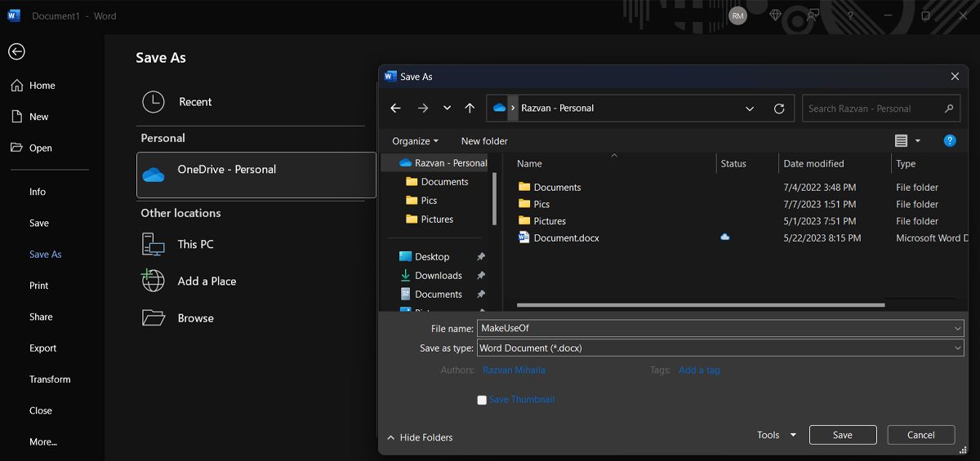The image size is (980, 461).
Task: Enable Save Thumbnail checkbox
Action: tap(482, 400)
